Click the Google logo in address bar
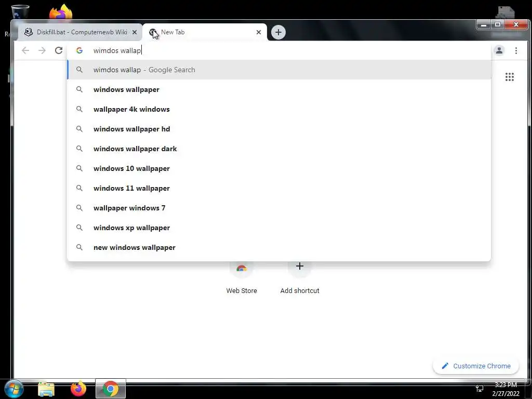This screenshot has height=399, width=532. click(79, 50)
